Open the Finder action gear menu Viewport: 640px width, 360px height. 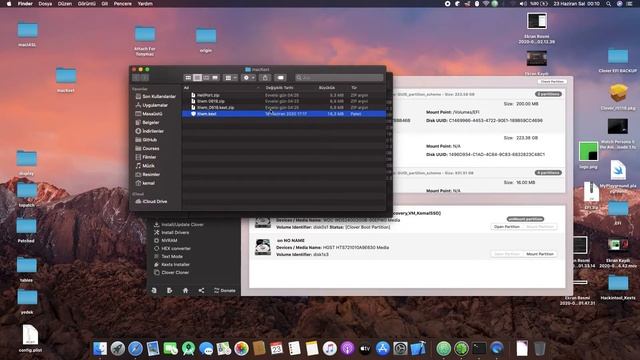249,78
